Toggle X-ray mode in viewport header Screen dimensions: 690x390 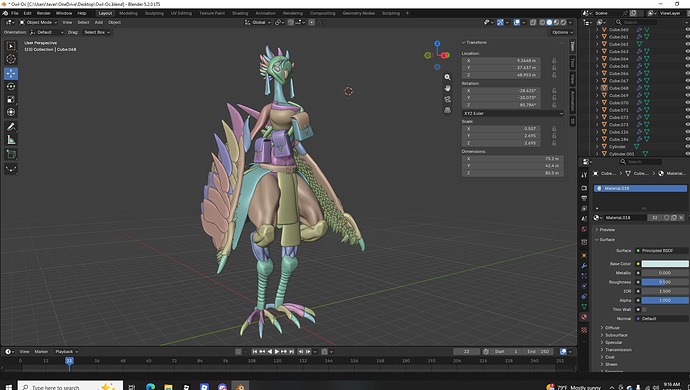[533, 22]
